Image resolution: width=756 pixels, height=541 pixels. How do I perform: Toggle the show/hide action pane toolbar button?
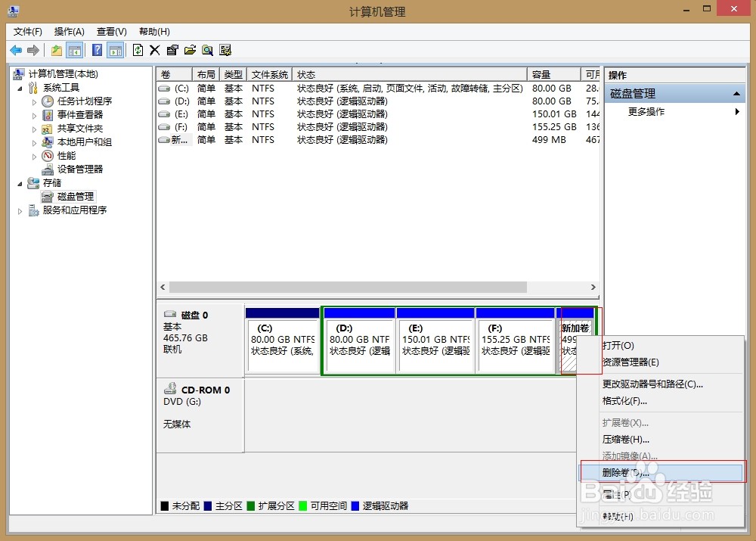115,50
